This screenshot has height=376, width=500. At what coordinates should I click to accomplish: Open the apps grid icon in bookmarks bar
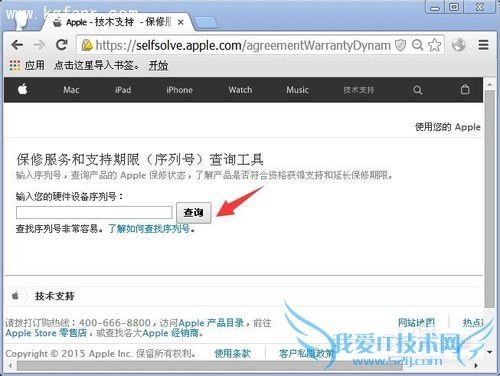point(15,65)
